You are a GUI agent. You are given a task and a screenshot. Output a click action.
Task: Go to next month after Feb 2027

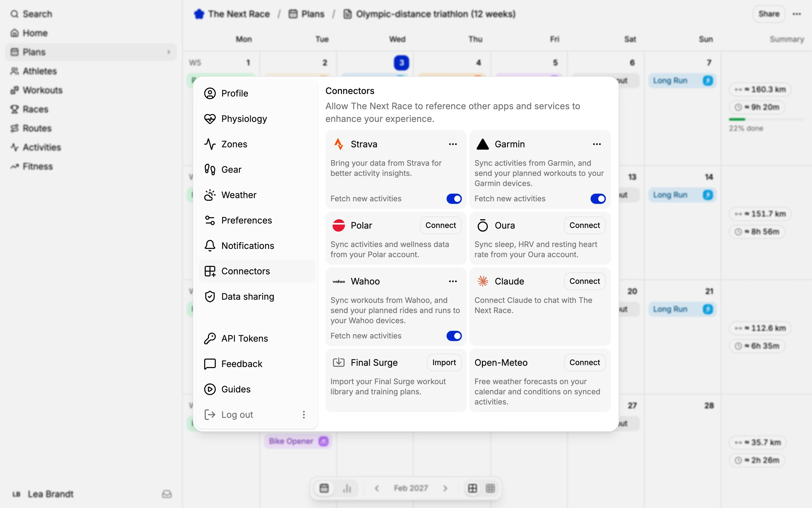pyautogui.click(x=445, y=488)
